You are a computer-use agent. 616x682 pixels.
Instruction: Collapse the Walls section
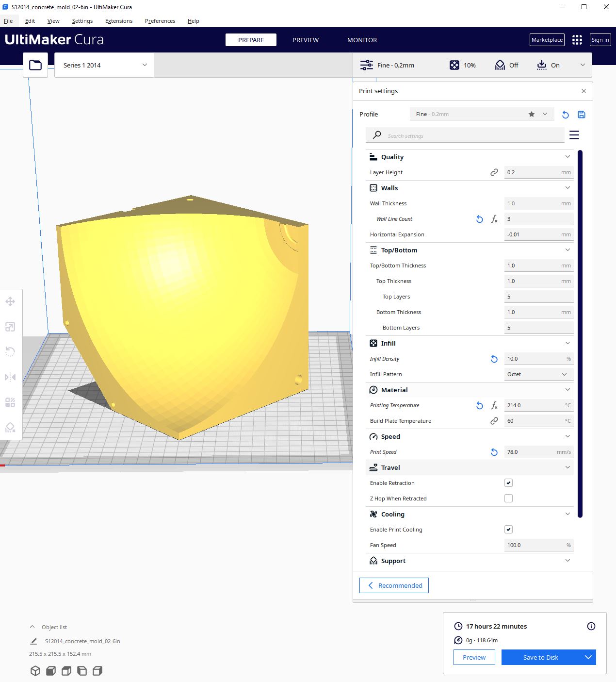point(567,188)
